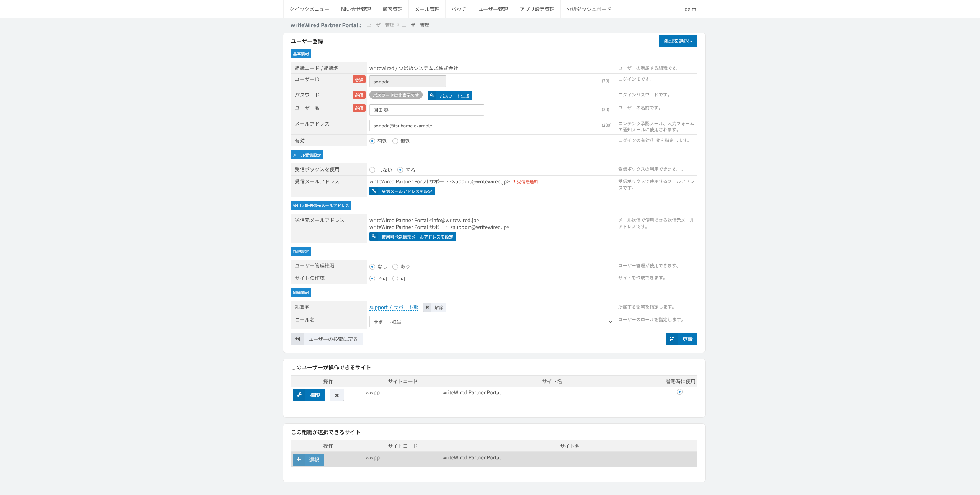Click the key icon on パスワード生成 button

click(432, 96)
